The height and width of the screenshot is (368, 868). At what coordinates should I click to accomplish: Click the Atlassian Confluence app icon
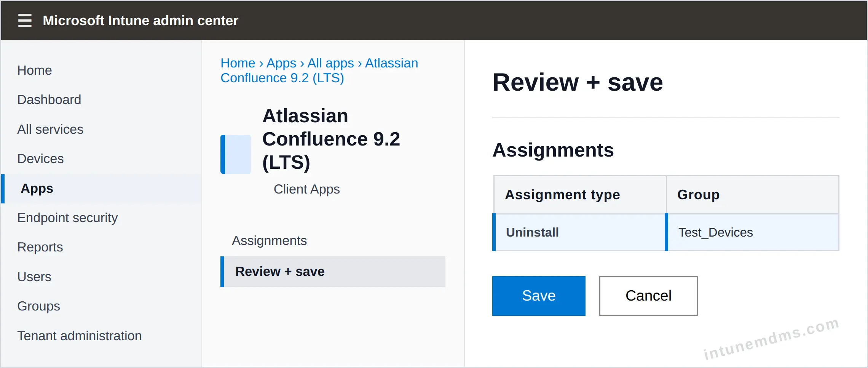coord(236,154)
